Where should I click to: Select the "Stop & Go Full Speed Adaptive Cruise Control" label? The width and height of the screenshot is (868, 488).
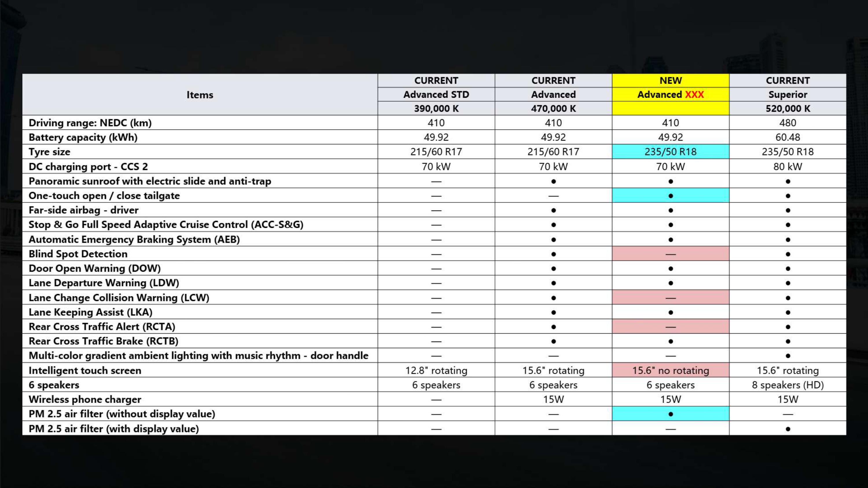(166, 225)
